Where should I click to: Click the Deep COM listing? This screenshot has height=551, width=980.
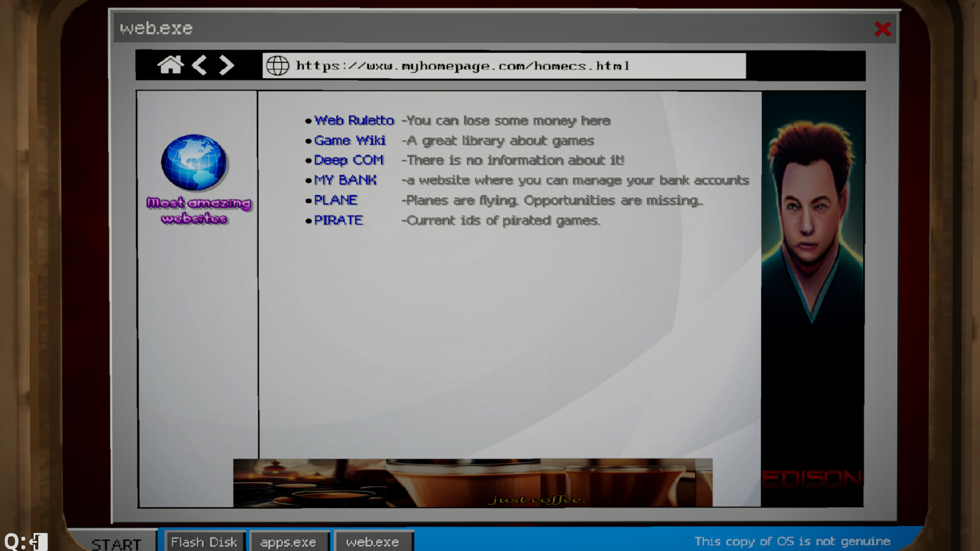(x=347, y=160)
